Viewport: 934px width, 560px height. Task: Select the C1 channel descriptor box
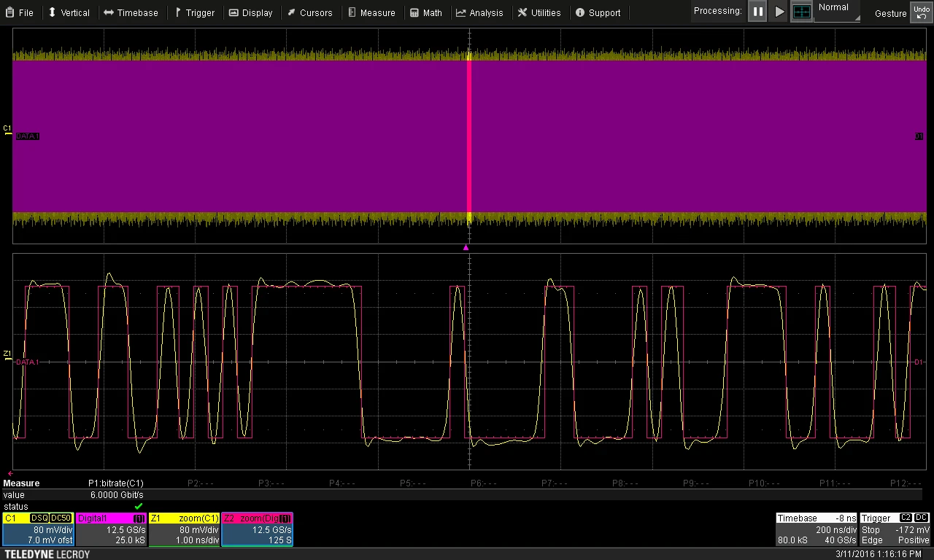click(38, 529)
